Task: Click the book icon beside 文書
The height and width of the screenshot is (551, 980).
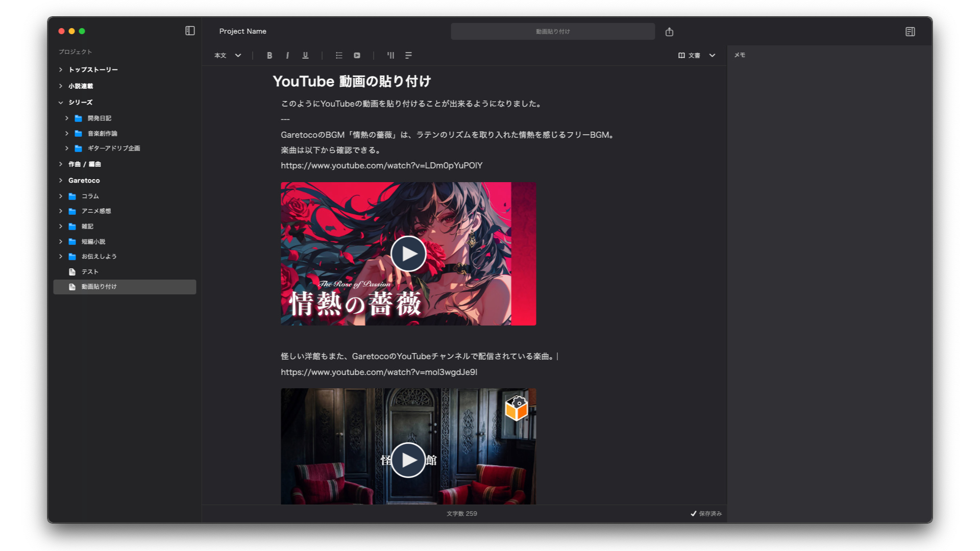Action: pyautogui.click(x=681, y=55)
